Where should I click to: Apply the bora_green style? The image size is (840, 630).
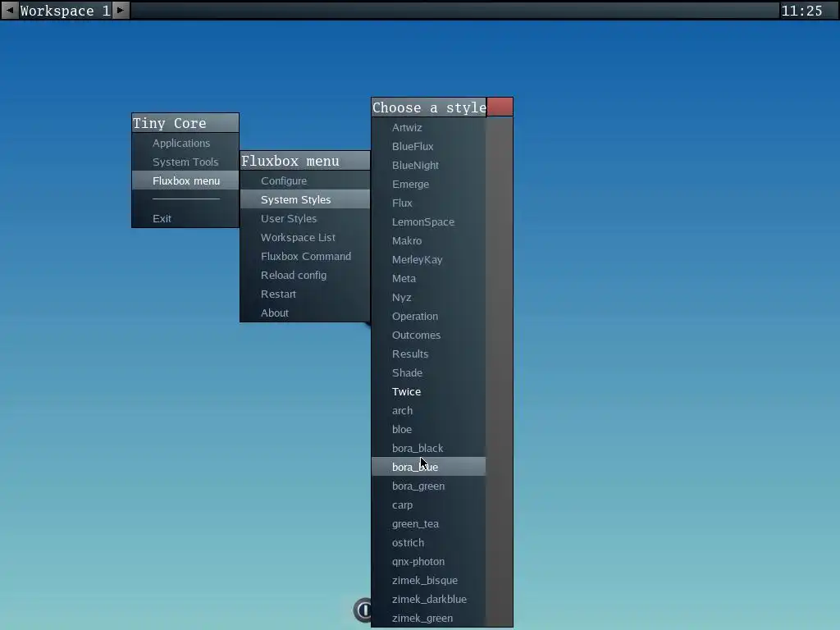(428, 486)
